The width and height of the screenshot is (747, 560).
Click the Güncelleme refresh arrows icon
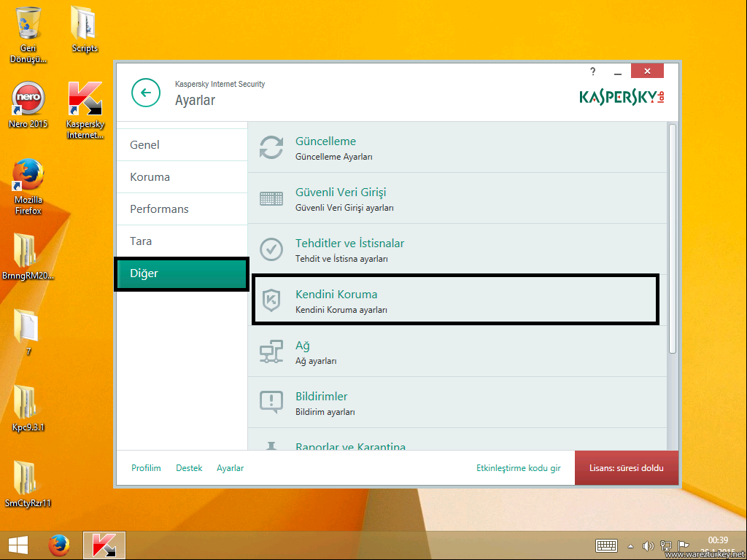pyautogui.click(x=271, y=147)
